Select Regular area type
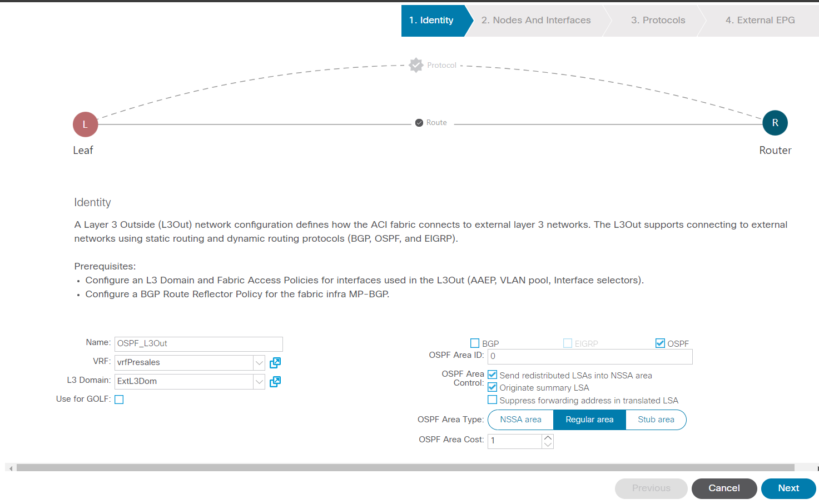This screenshot has height=504, width=819. click(589, 420)
